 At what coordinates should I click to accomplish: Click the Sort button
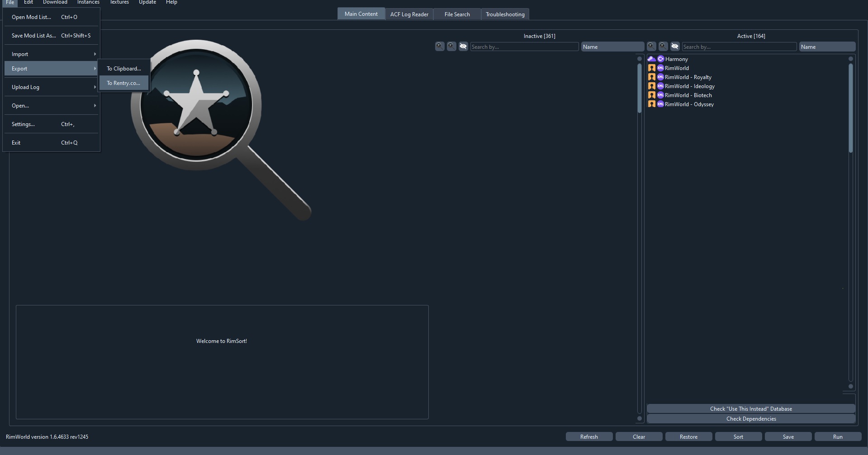[738, 437]
